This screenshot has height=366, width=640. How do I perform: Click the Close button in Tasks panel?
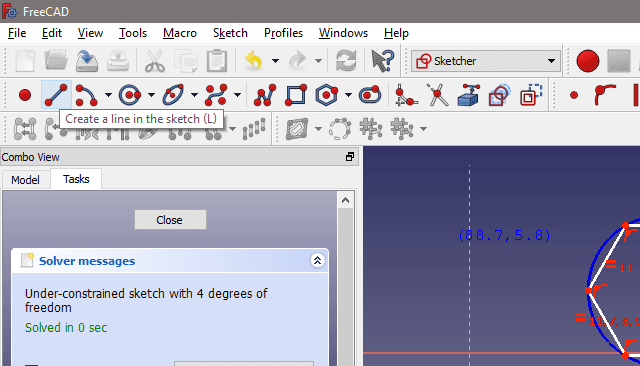coord(170,220)
